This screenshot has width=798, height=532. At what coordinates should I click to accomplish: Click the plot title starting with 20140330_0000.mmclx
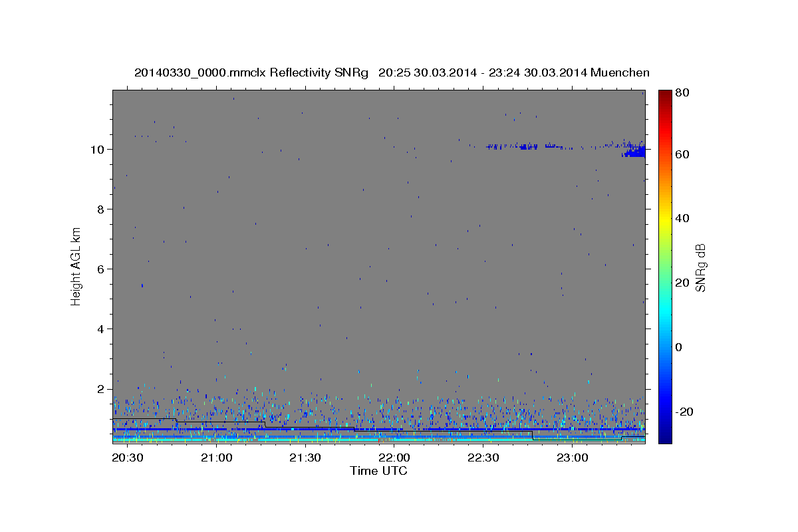pos(392,72)
